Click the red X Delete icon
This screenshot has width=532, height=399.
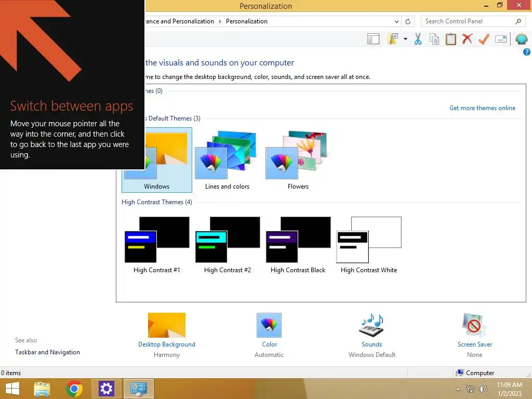pos(467,39)
